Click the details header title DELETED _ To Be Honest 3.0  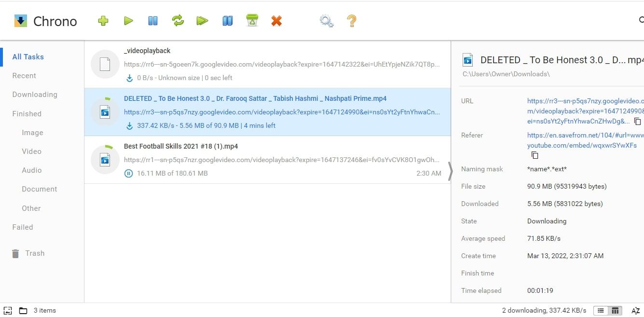tap(562, 60)
